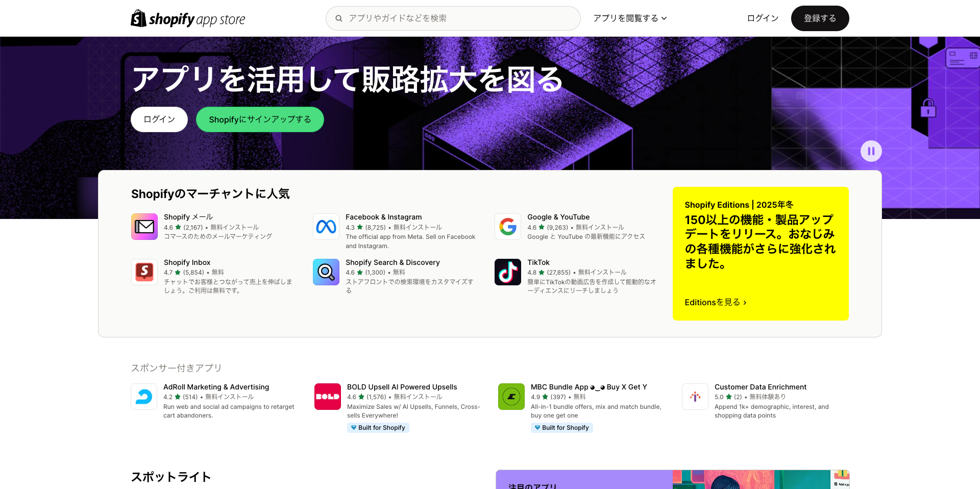
Task: Click the magnifier icon in search bar
Action: point(338,18)
